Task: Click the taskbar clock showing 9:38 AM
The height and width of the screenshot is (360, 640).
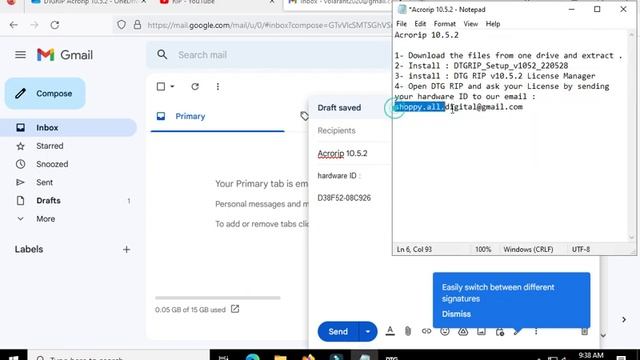Action: (591, 355)
